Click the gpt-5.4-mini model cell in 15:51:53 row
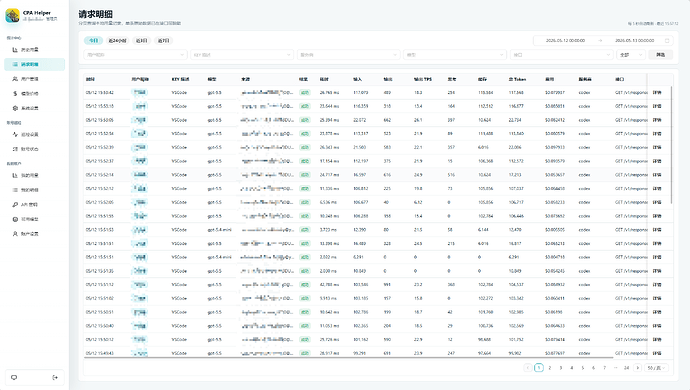The height and width of the screenshot is (390, 690). click(x=220, y=230)
